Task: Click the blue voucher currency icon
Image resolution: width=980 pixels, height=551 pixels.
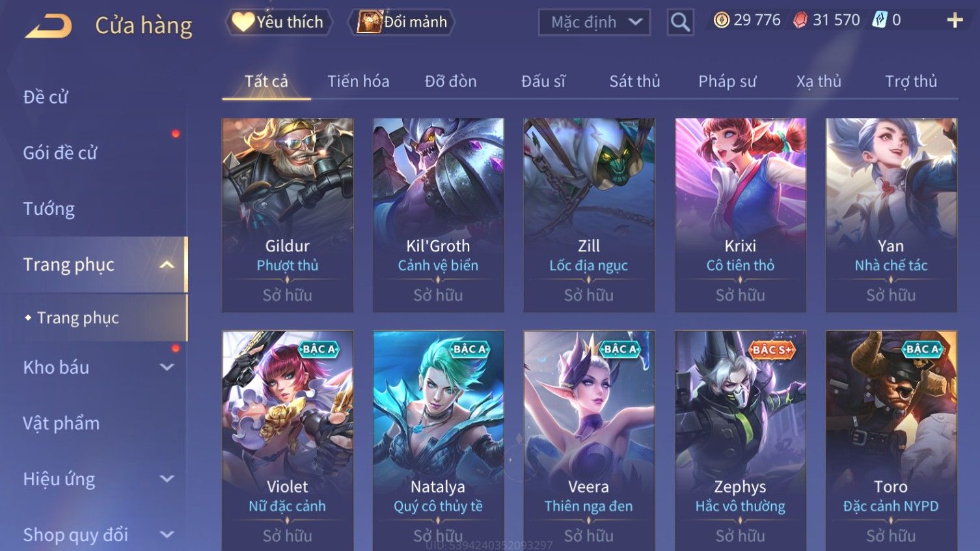Action: 880,20
